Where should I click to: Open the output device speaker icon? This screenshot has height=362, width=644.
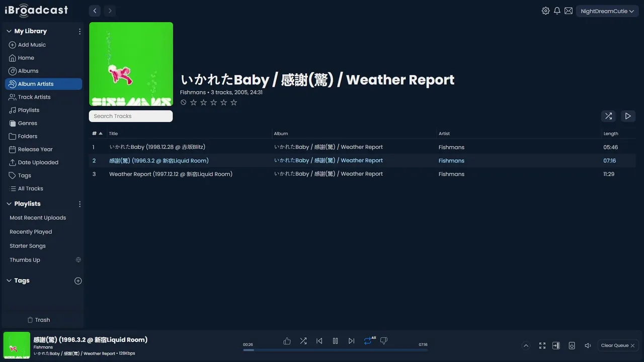pyautogui.click(x=572, y=345)
